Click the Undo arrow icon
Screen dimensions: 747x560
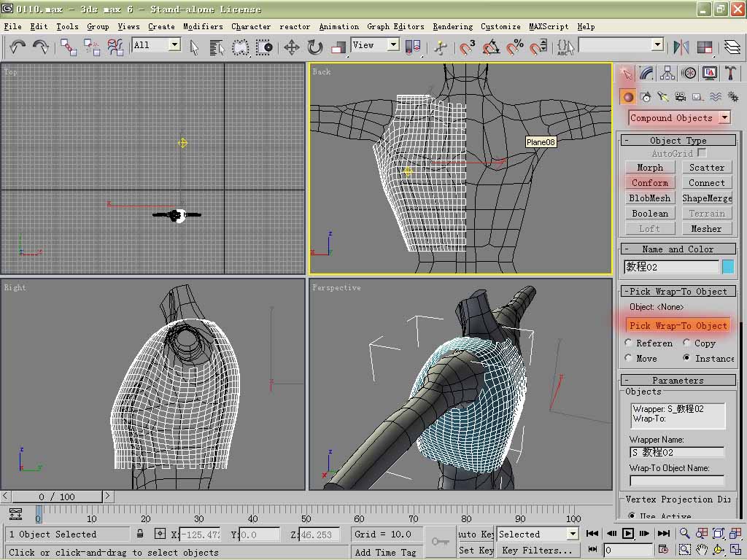[x=18, y=47]
